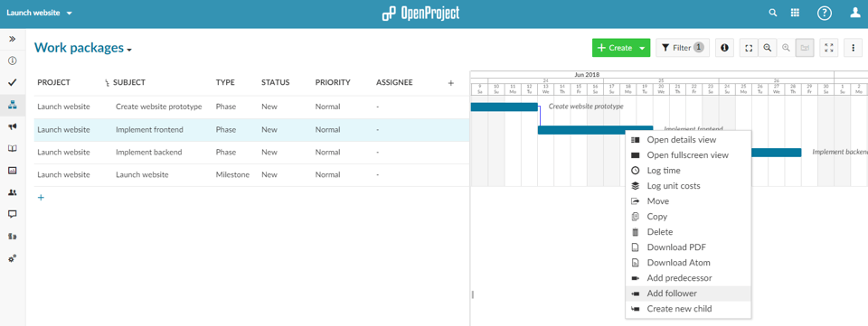Add a table column with plus icon

point(450,83)
